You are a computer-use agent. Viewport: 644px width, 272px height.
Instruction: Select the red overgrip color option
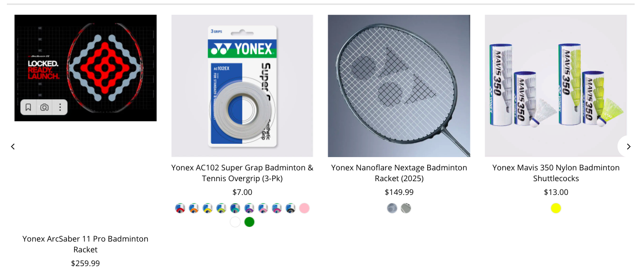pos(180,208)
